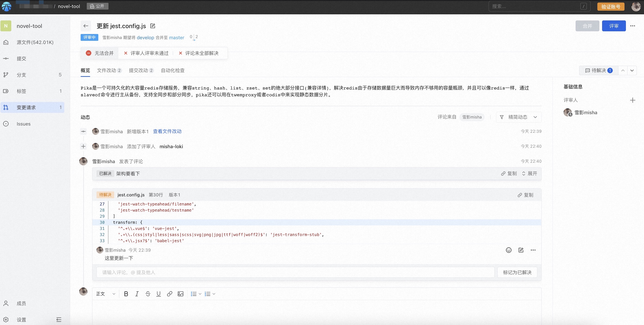
Task: Toggle the 雪影misha comment source filter chip
Action: point(472,117)
